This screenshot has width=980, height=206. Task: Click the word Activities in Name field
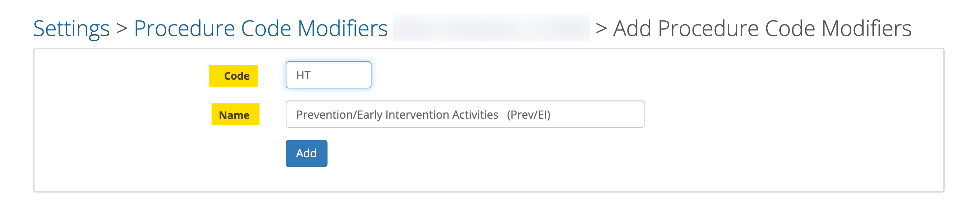pos(475,115)
